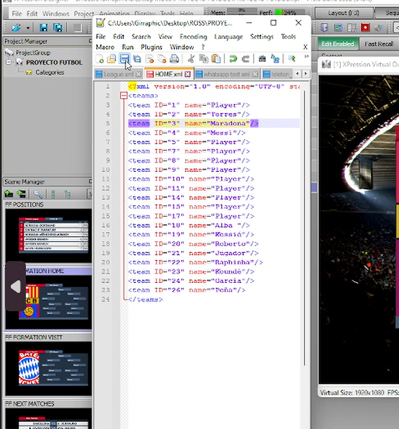The height and width of the screenshot is (429, 399).
Task: Click the Close All icon in Notepad++ toolbar
Action: (x=162, y=59)
